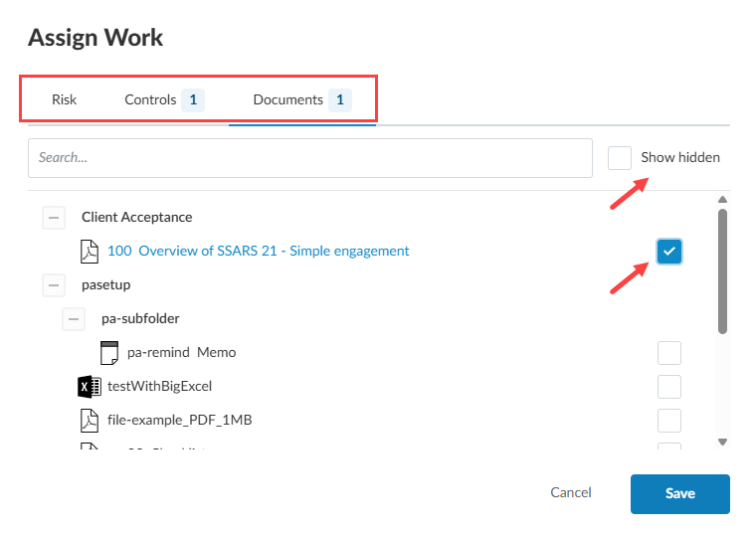This screenshot has height=537, width=756.
Task: Click the pasetup folder name
Action: pyautogui.click(x=106, y=285)
